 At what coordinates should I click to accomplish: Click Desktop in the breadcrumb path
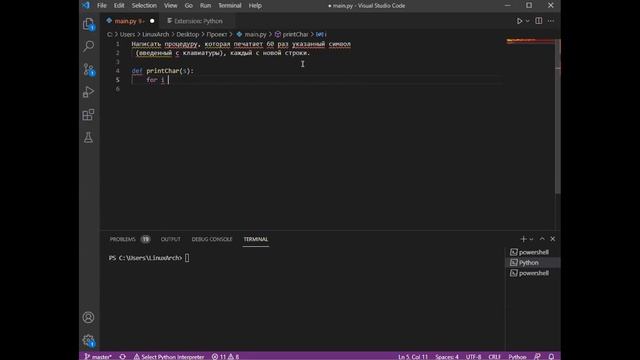(188, 34)
